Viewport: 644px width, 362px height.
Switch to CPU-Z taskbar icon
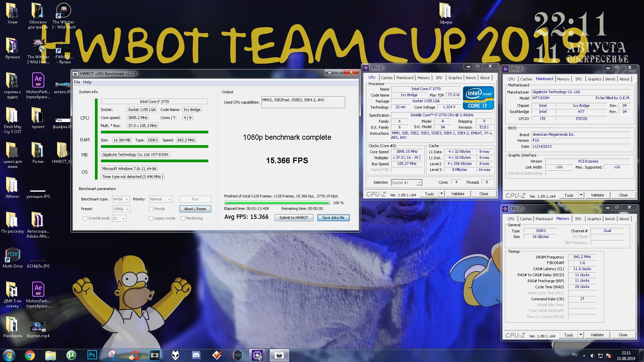click(258, 355)
